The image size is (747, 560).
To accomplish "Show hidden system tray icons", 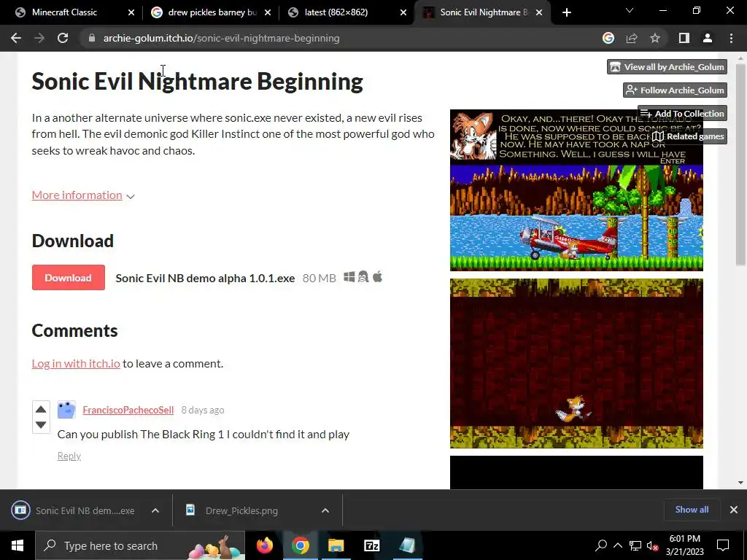I will (618, 545).
